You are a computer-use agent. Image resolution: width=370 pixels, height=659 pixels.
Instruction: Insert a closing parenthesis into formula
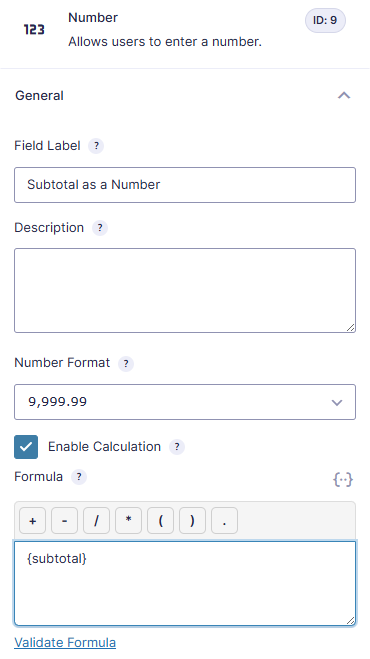coord(192,521)
